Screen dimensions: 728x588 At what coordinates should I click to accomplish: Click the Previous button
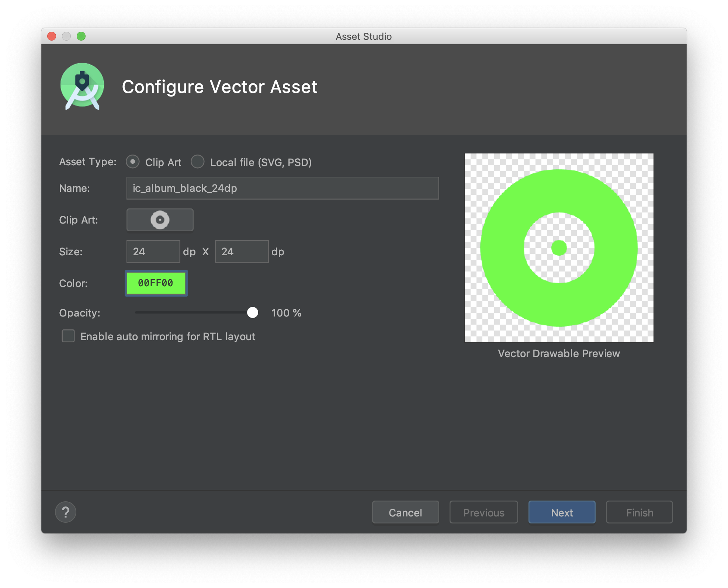483,512
